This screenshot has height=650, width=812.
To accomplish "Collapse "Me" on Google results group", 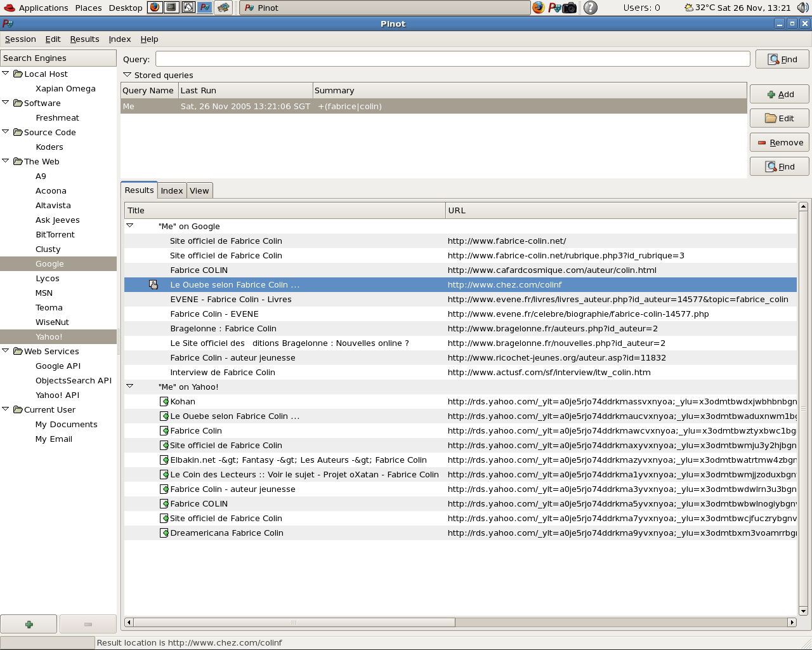I will (130, 225).
